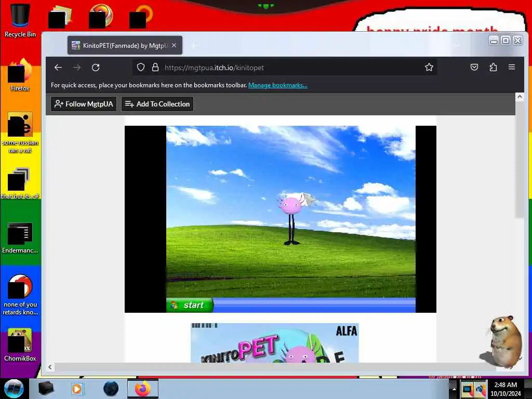Image resolution: width=532 pixels, height=399 pixels.
Task: Open the black folder icon in the taskbar
Action: point(46,389)
